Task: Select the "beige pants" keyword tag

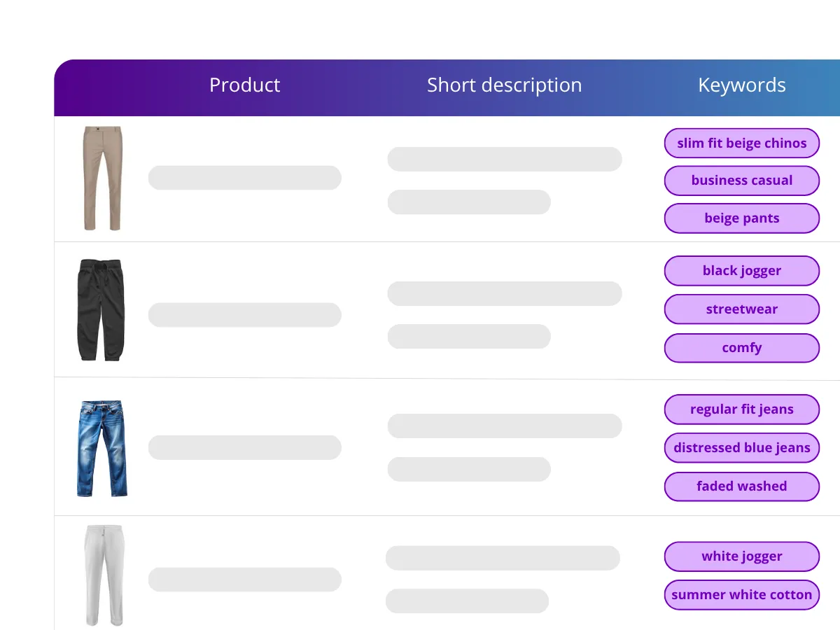Action: (x=741, y=218)
